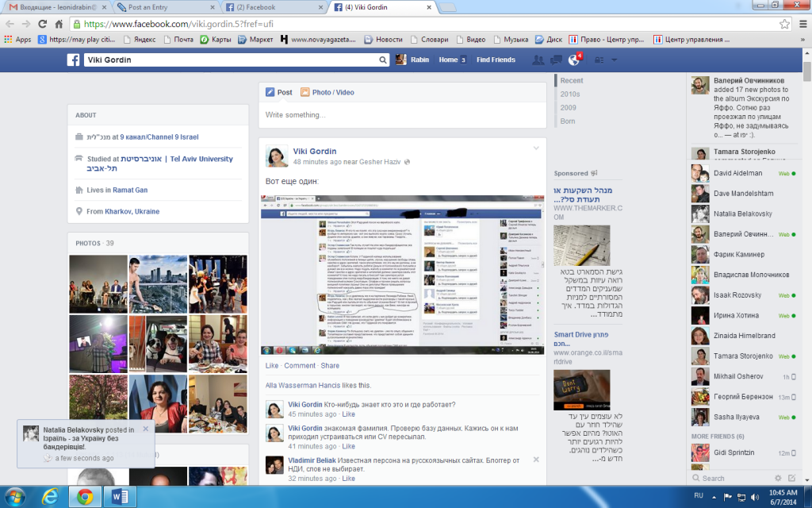Select Post tab in composer
This screenshot has width=812, height=508.
(x=278, y=92)
